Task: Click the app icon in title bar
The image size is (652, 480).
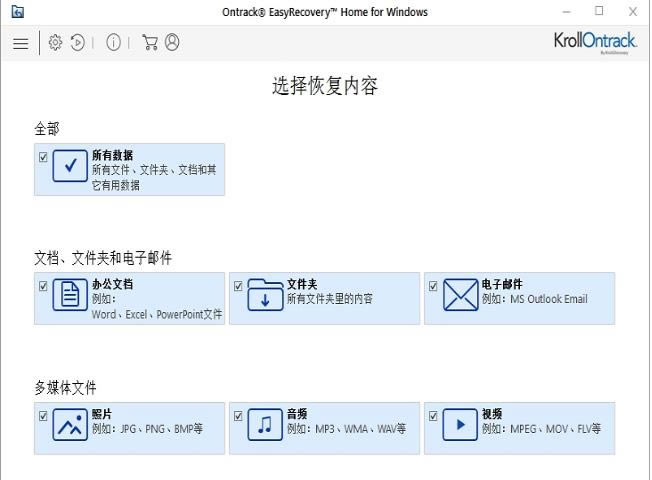Action: coord(17,12)
